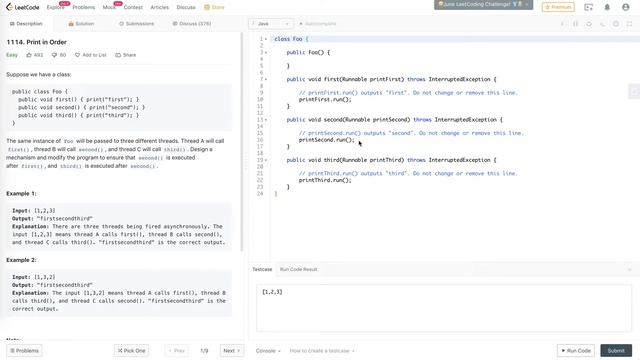Select the Testcase tab
Image resolution: width=640 pixels, height=360 pixels.
(262, 269)
